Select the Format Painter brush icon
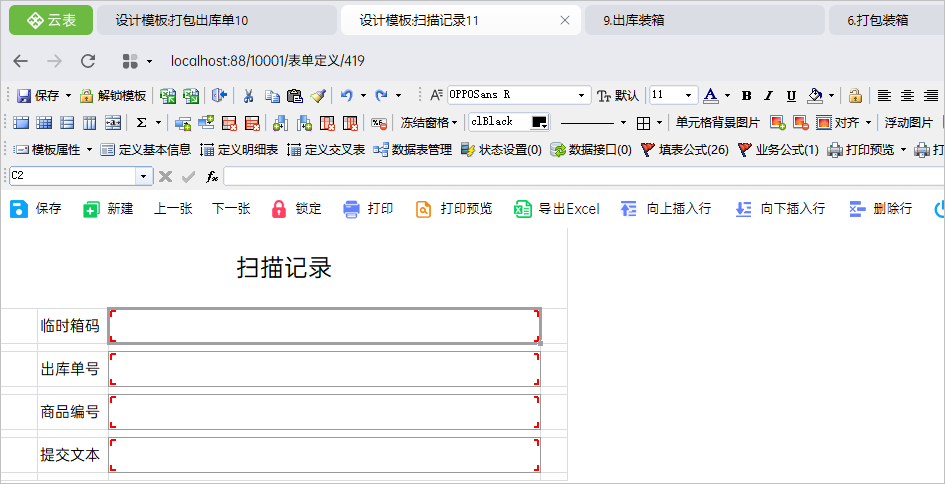945x484 pixels. click(x=318, y=95)
